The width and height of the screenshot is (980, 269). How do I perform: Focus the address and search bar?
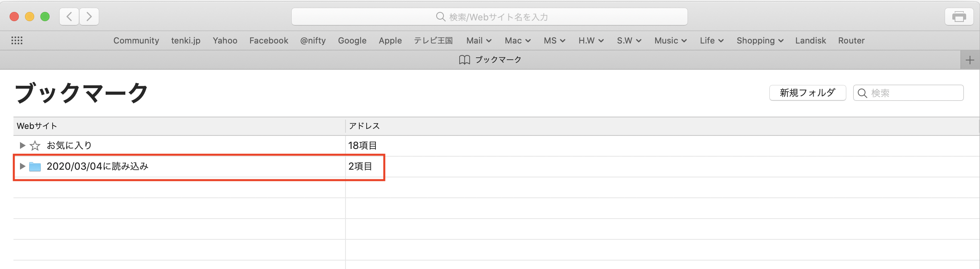click(x=489, y=17)
